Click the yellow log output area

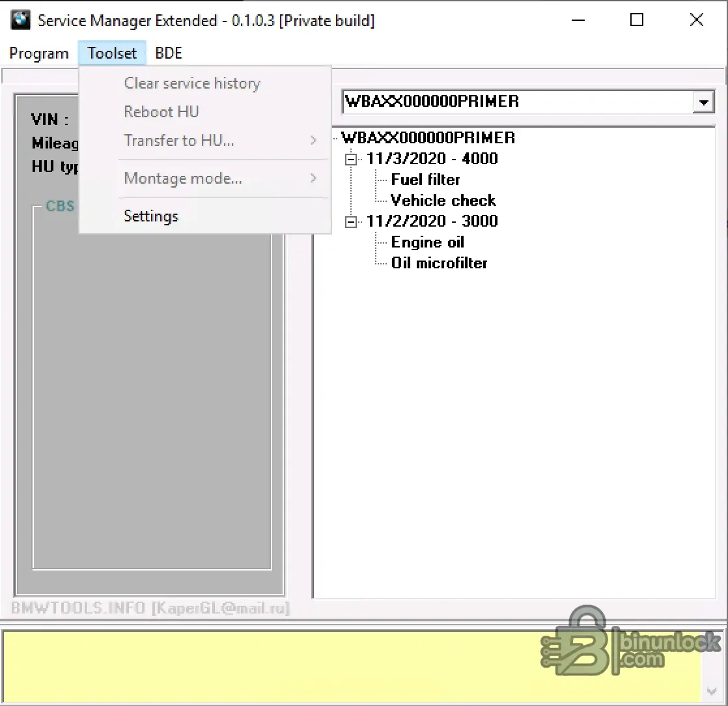(352, 666)
